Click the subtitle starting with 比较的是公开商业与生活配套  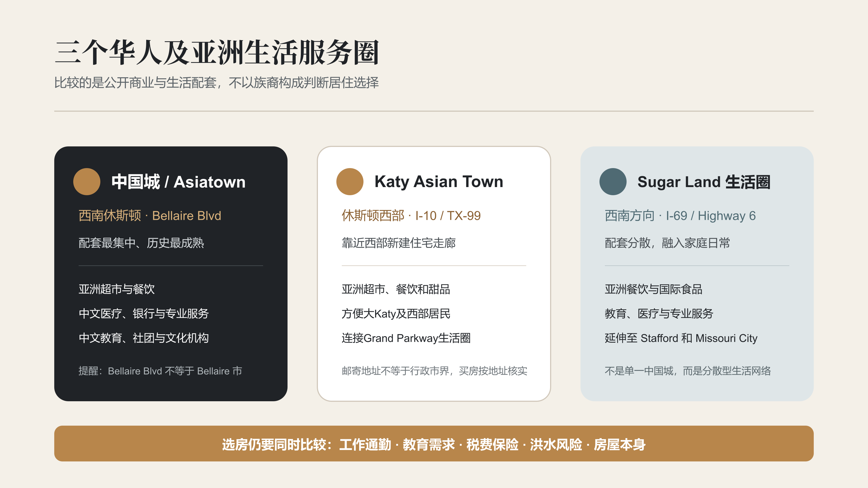[x=217, y=82]
